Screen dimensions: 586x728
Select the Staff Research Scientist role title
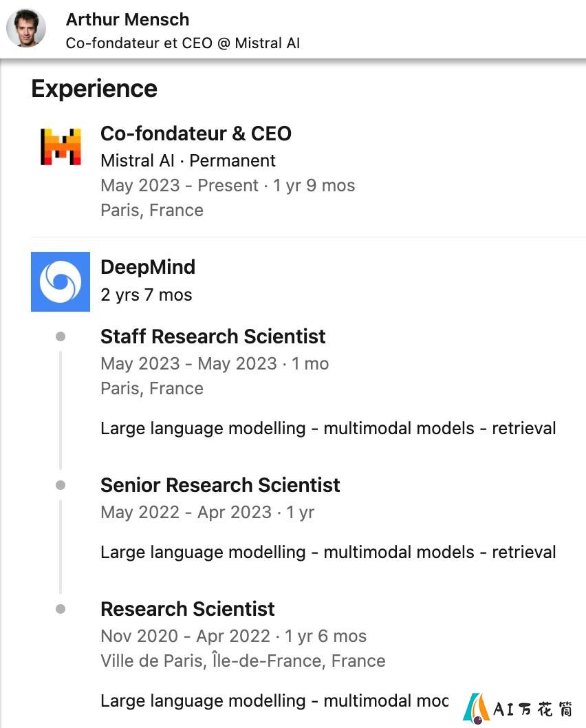click(213, 336)
